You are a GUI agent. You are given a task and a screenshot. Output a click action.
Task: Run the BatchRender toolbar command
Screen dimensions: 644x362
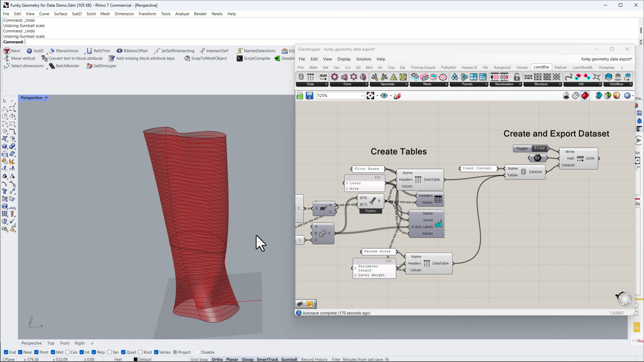(x=64, y=66)
